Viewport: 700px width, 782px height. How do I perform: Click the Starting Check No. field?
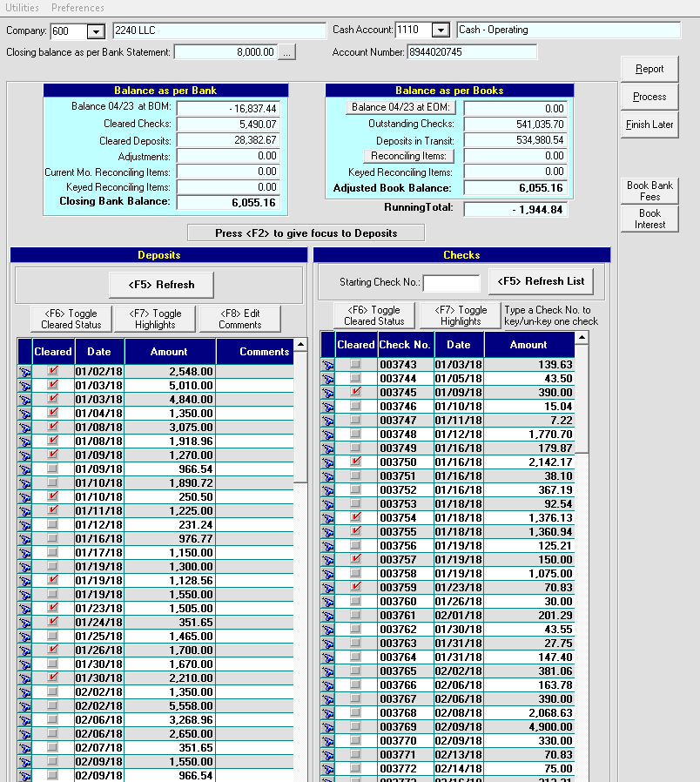click(451, 283)
